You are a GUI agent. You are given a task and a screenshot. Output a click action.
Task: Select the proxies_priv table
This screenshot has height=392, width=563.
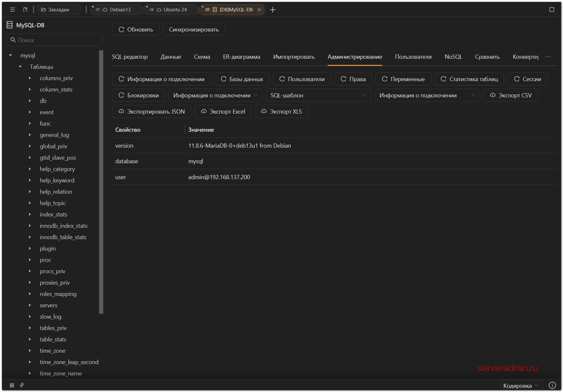[55, 283]
